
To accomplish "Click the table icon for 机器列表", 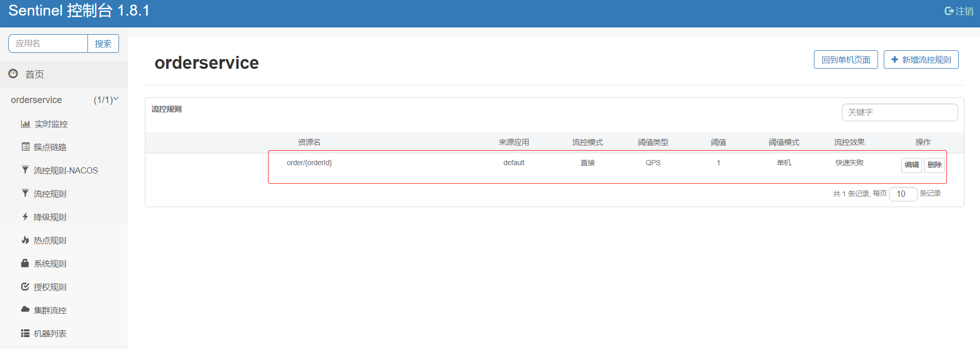I will tap(25, 333).
